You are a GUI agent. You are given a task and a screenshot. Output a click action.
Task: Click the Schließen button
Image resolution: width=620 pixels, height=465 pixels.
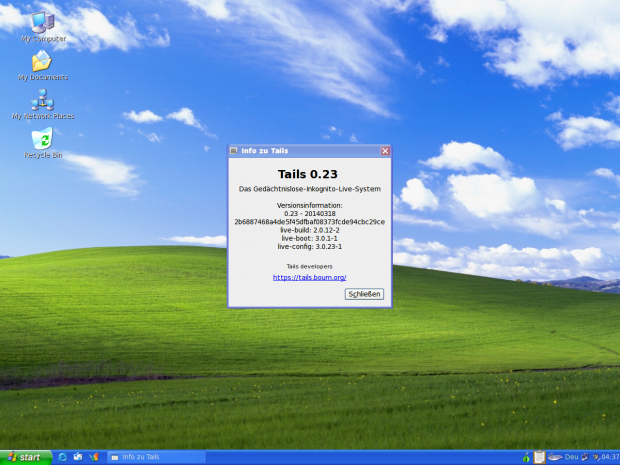[364, 294]
